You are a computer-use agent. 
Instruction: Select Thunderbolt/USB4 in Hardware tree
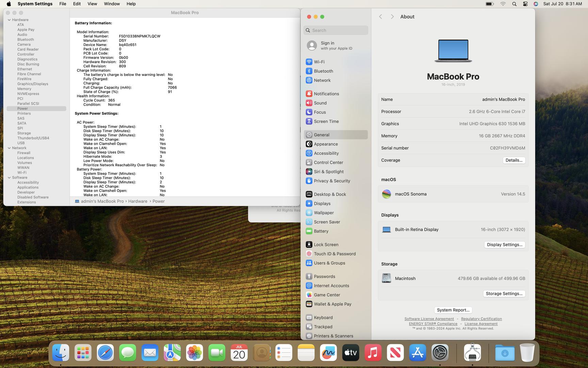tap(33, 138)
